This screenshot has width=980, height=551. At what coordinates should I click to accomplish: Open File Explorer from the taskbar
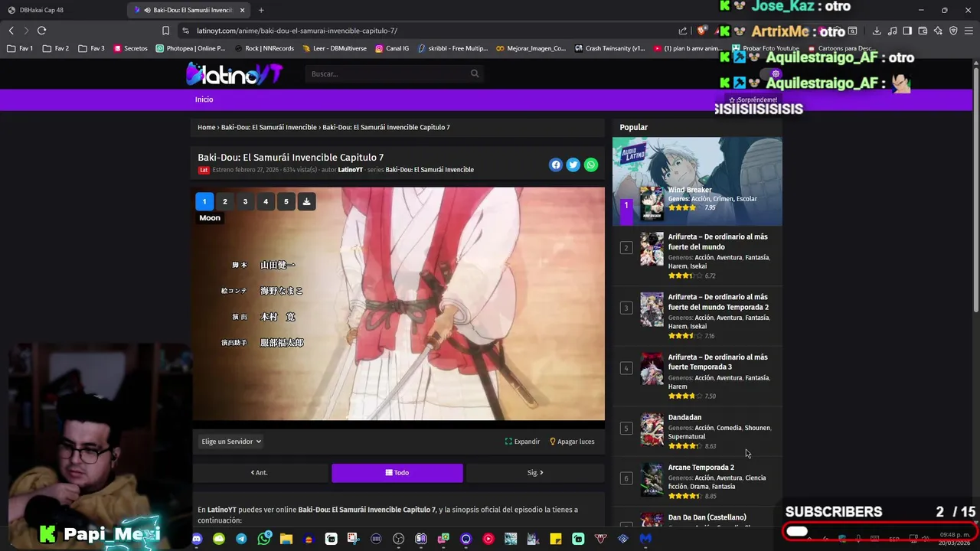286,539
